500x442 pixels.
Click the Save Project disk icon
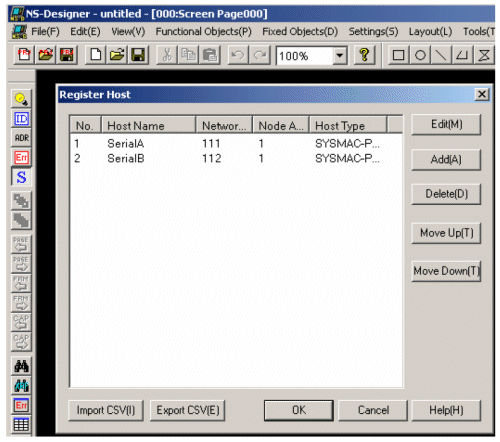(x=67, y=55)
